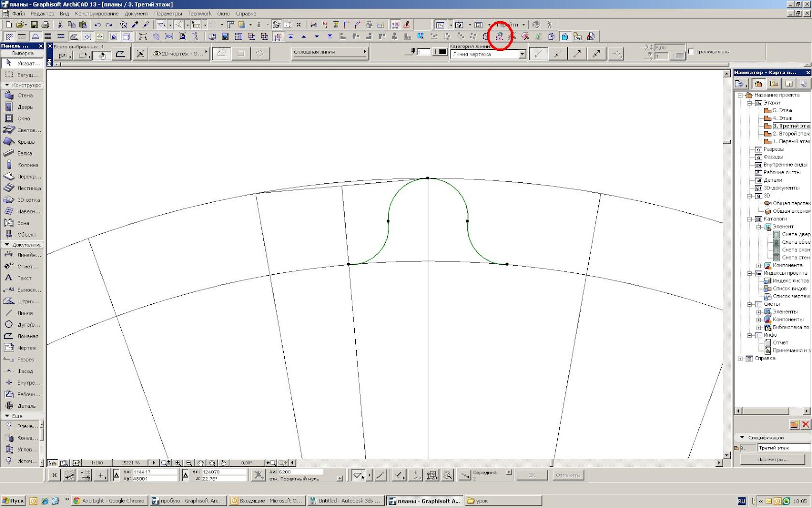Cut selection with the scissors icon
The height and width of the screenshot is (508, 812).
tap(60, 24)
